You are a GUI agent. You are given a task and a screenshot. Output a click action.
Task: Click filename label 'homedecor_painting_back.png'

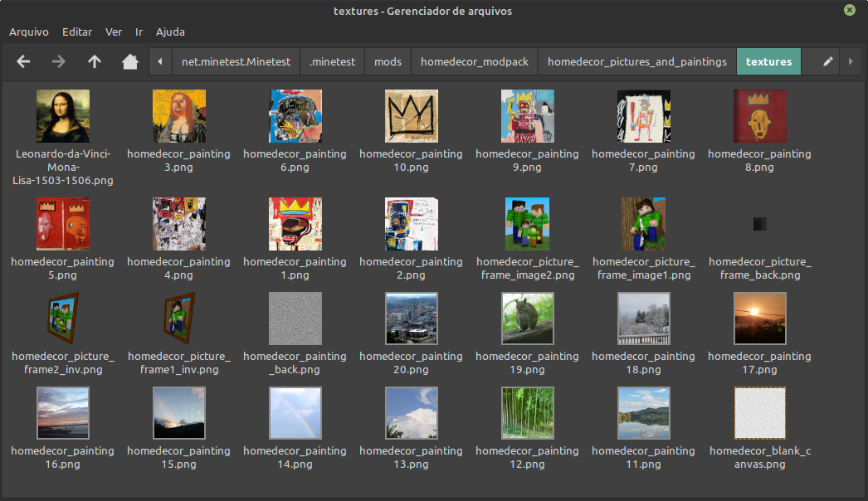(x=295, y=363)
